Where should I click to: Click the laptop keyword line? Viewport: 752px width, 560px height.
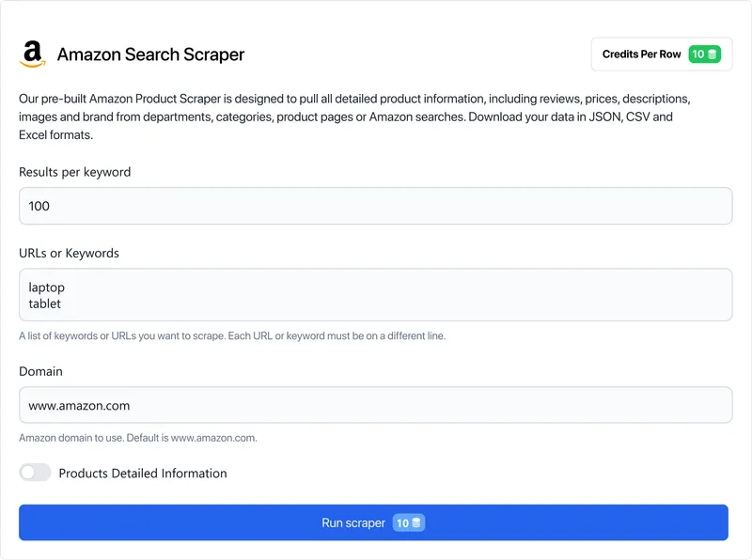(x=47, y=288)
